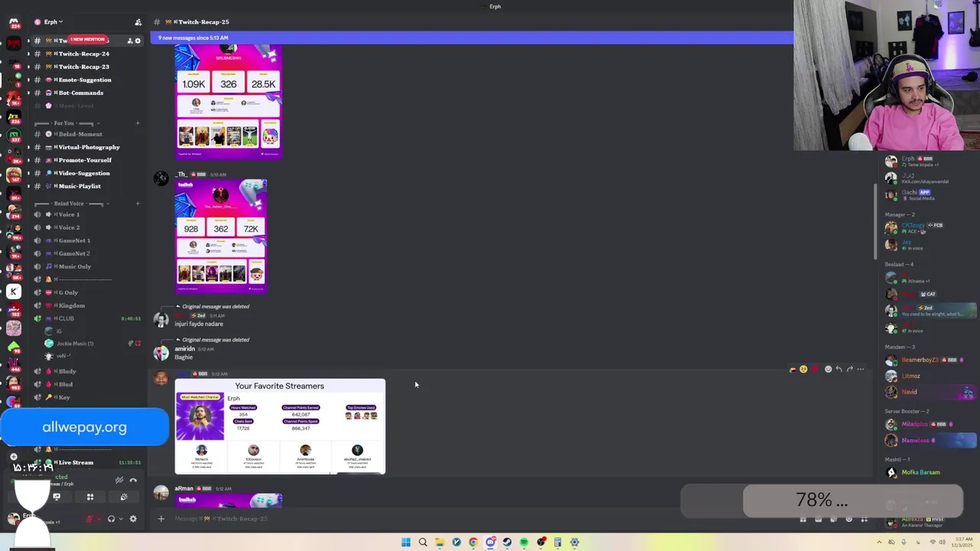Add channel plus beside For You category
Image resolution: width=980 pixels, height=551 pixels.
[138, 122]
